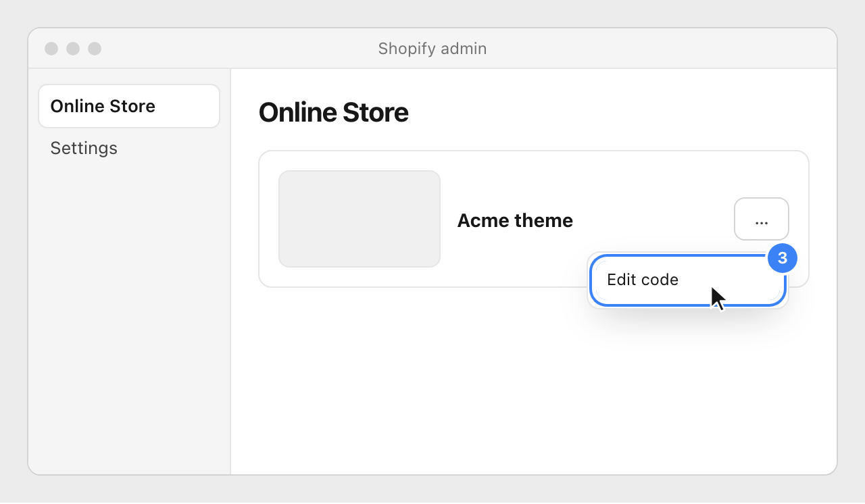This screenshot has width=865, height=504.
Task: Click the Acme theme name
Action: (x=515, y=220)
